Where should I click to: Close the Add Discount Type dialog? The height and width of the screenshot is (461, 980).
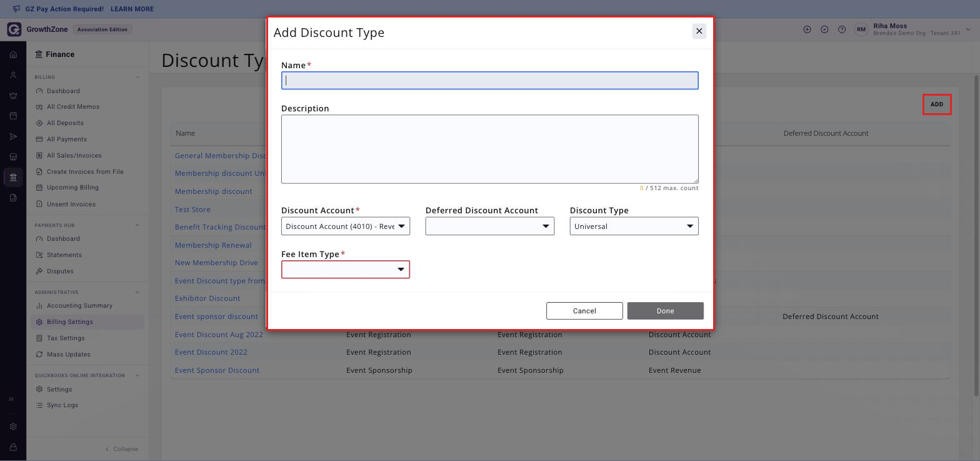click(x=699, y=31)
